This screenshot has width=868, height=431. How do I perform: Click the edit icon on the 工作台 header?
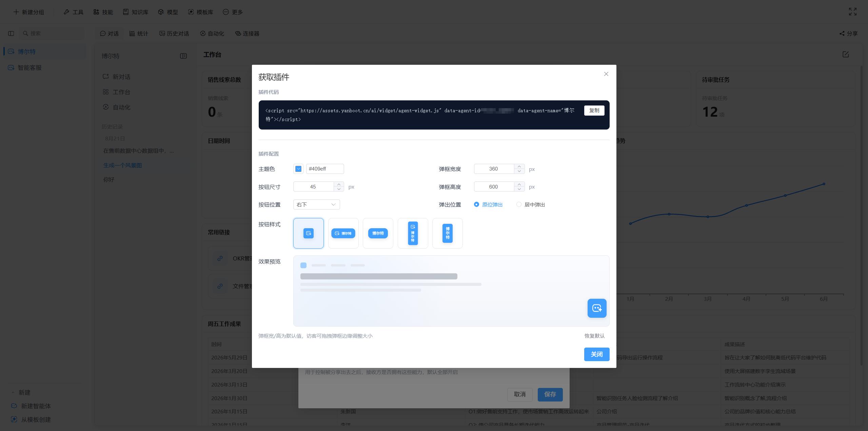tap(846, 55)
